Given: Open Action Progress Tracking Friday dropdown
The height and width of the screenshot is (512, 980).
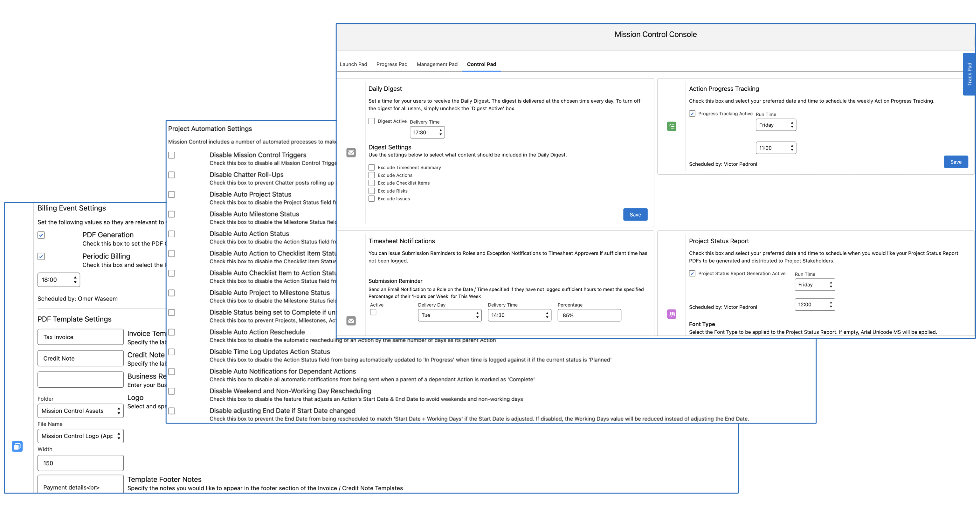Looking at the screenshot, I should [775, 125].
